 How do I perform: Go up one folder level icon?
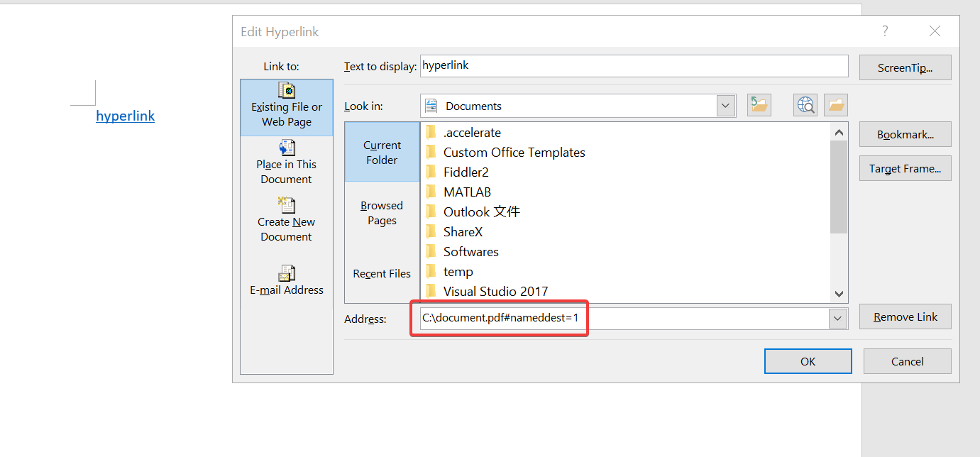tap(759, 106)
